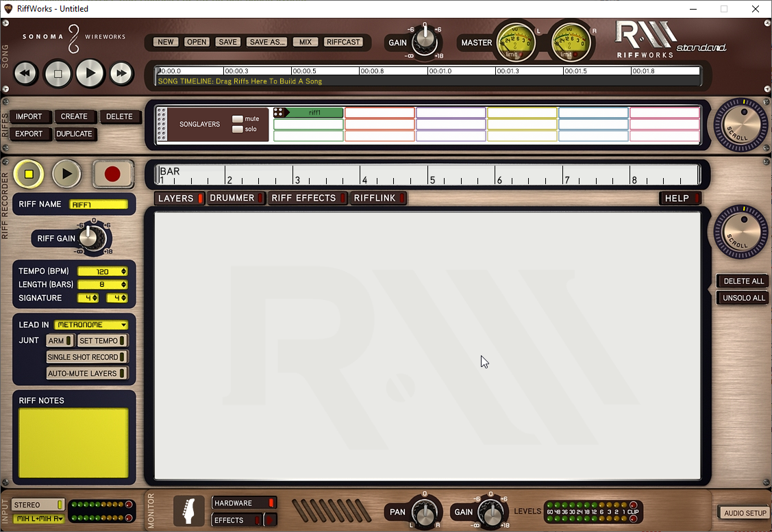Adjust signature numerator stepper
The width and height of the screenshot is (772, 532).
[x=95, y=298]
